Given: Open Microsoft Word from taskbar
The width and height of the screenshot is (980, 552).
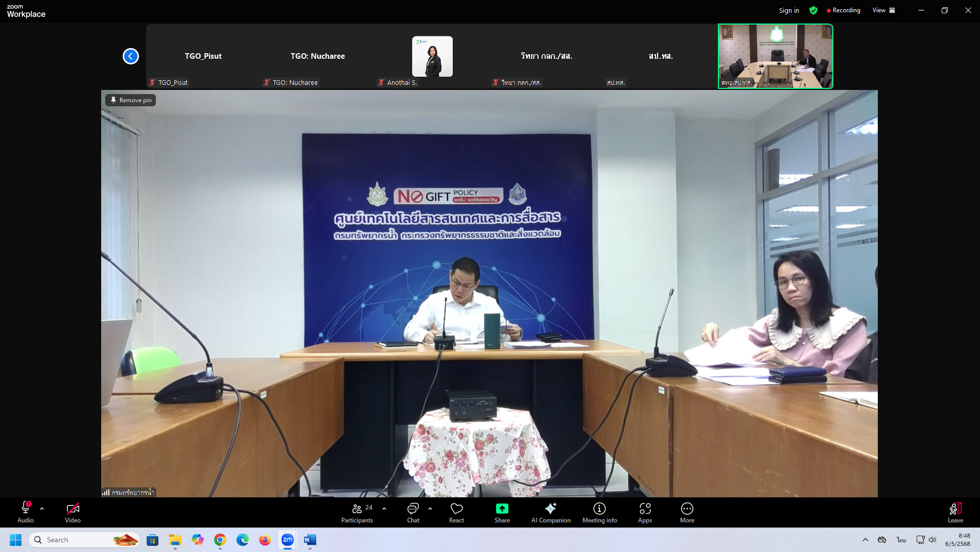Looking at the screenshot, I should point(310,540).
